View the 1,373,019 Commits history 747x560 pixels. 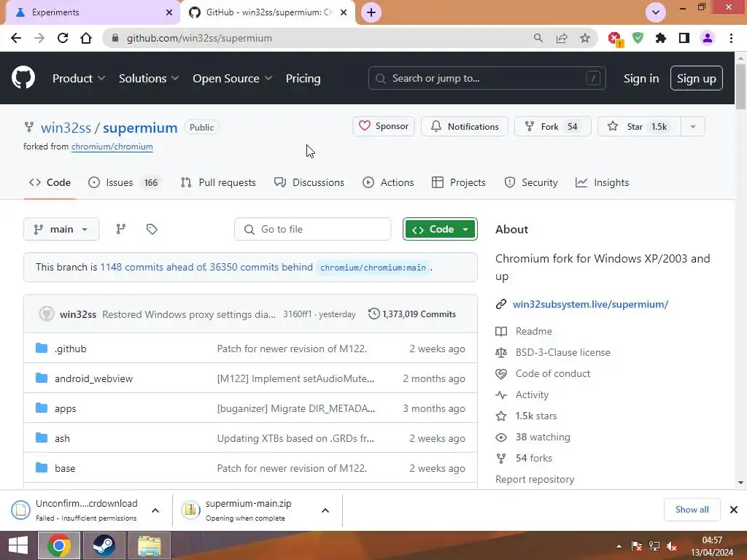click(x=412, y=314)
